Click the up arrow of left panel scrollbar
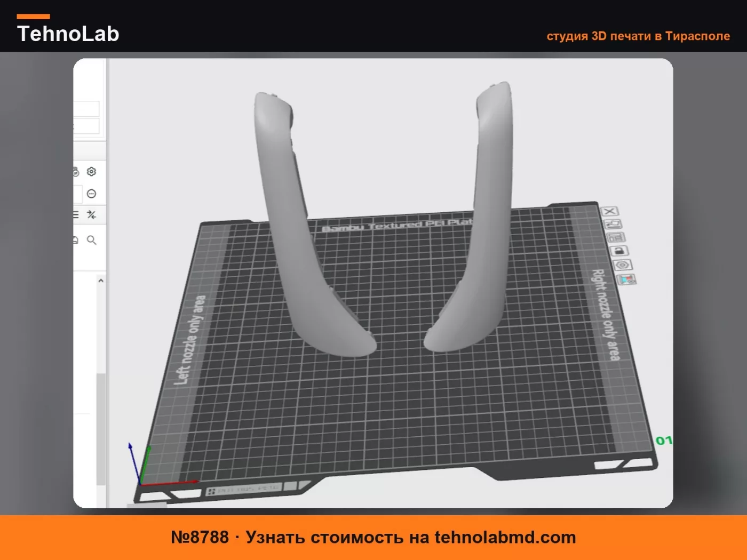Screen dimensions: 747x560 click(x=101, y=281)
